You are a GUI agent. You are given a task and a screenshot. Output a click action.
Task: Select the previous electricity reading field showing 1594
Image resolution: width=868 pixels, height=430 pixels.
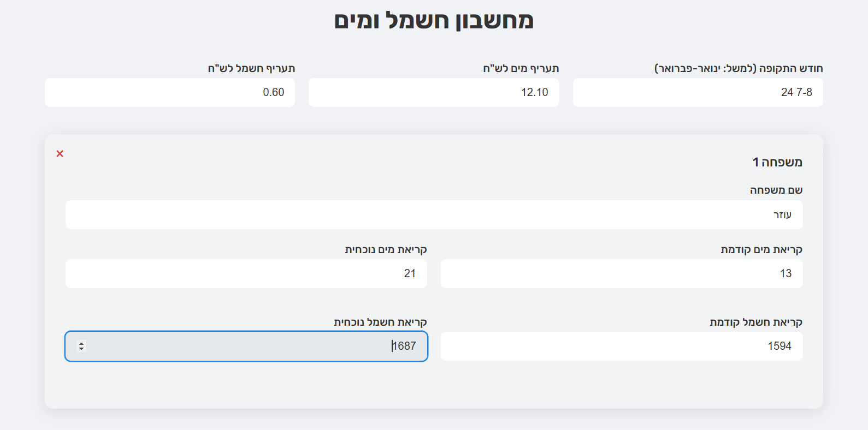(x=622, y=346)
